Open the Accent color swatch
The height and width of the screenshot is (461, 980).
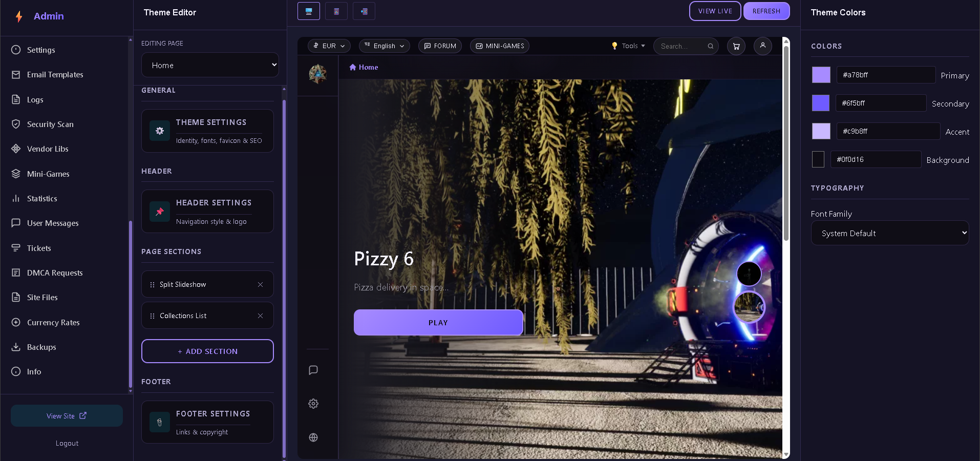pyautogui.click(x=821, y=131)
